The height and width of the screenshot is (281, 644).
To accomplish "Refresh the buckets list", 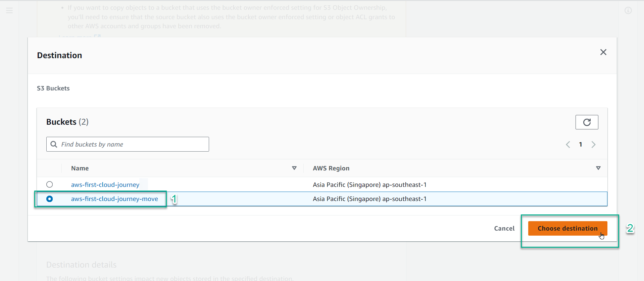I will click(587, 122).
